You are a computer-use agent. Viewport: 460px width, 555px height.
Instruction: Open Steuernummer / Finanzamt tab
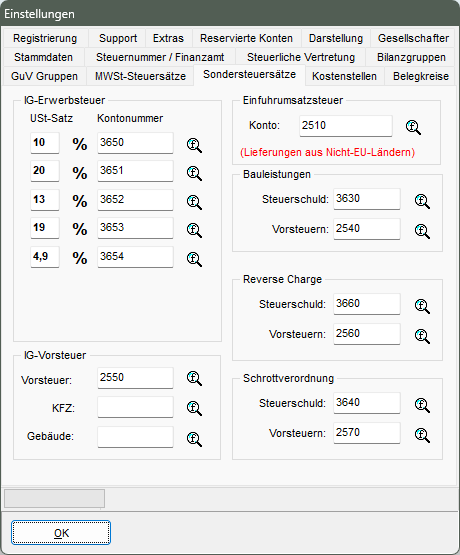click(x=160, y=57)
